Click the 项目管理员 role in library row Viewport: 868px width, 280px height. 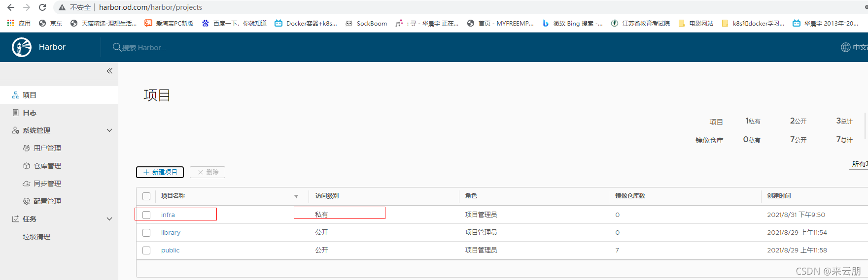[x=481, y=232]
